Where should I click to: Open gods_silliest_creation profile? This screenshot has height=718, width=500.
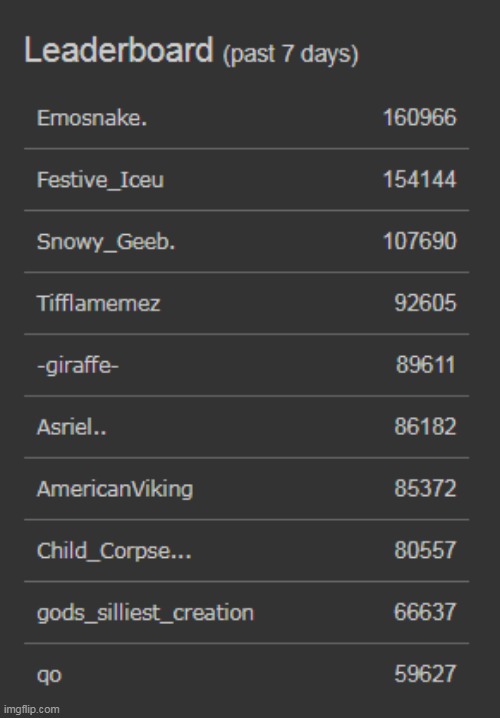click(x=145, y=613)
